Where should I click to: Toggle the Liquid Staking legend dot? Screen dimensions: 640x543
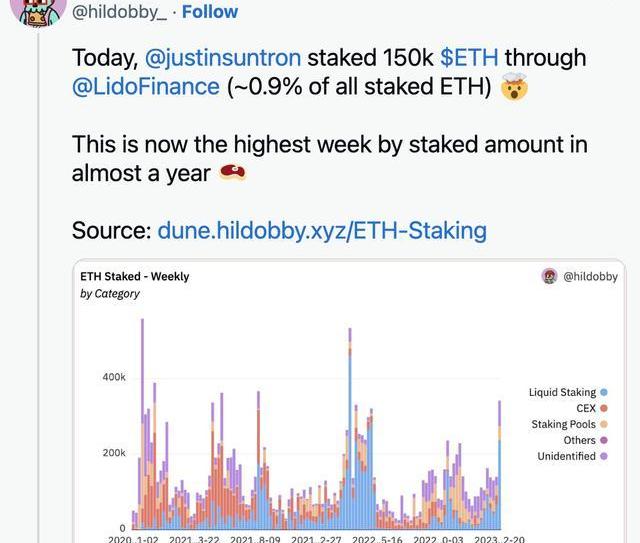coord(604,393)
